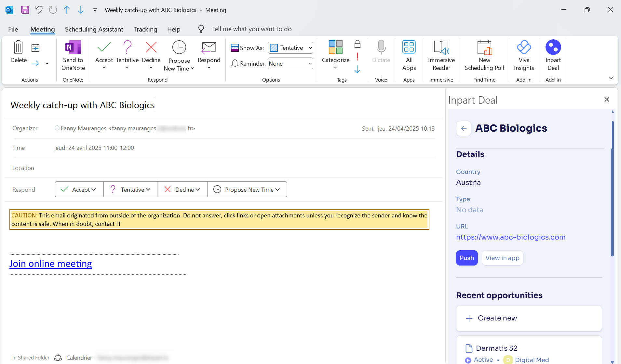Viewport: 621px width, 364px height.
Task: Undo the last action
Action: (x=39, y=10)
